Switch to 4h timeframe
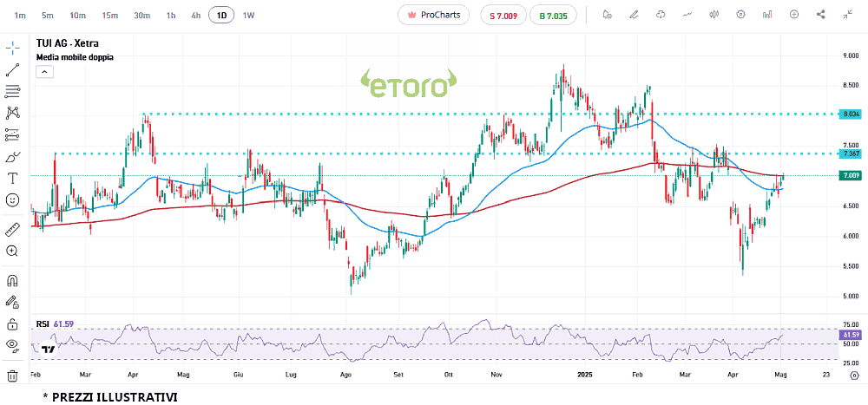 pos(195,16)
